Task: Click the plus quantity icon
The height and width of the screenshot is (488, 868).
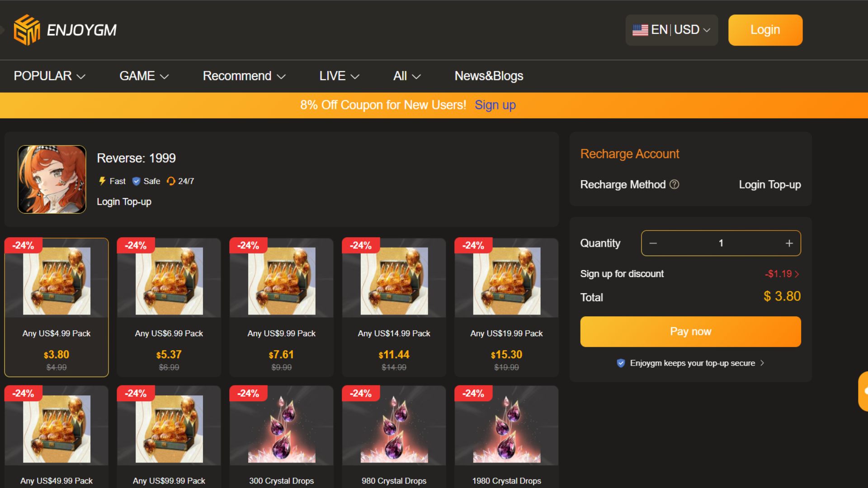Action: point(789,243)
